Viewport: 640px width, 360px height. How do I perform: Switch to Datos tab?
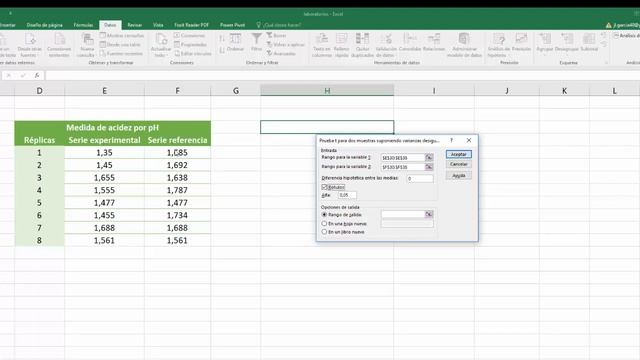[x=110, y=25]
